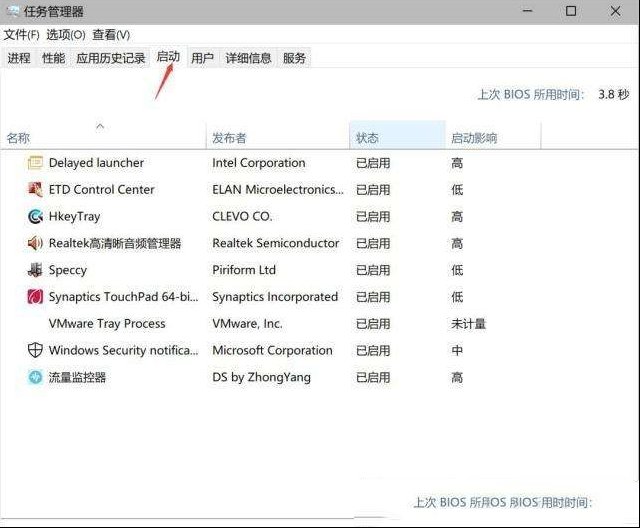Viewport: 640px width, 528px height.
Task: Maximize the Task Manager window
Action: [571, 11]
